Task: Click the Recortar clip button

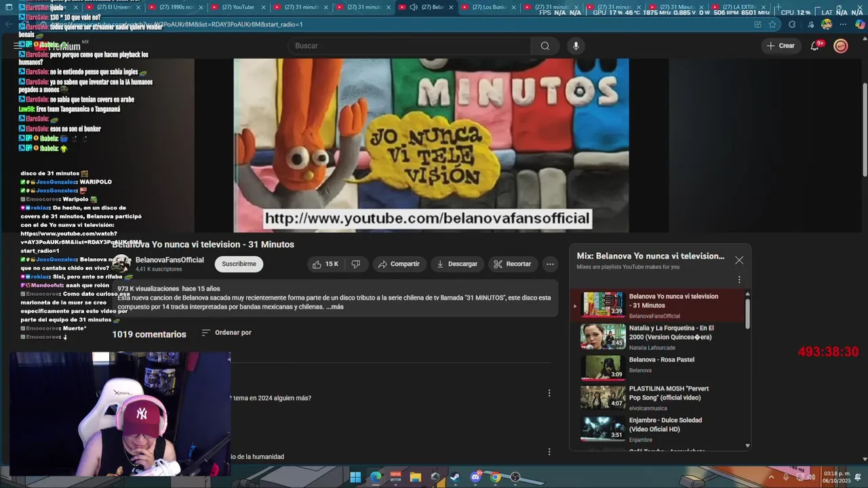Action: point(512,264)
